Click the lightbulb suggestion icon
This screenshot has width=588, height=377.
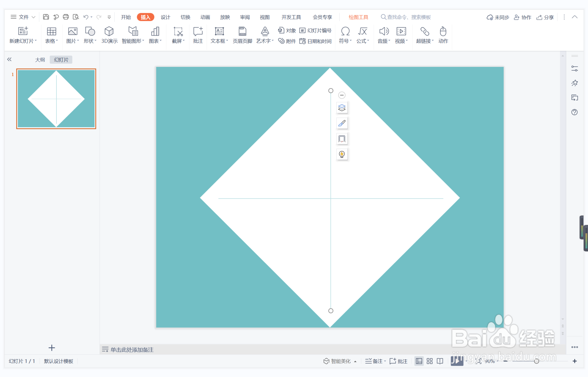pyautogui.click(x=342, y=154)
